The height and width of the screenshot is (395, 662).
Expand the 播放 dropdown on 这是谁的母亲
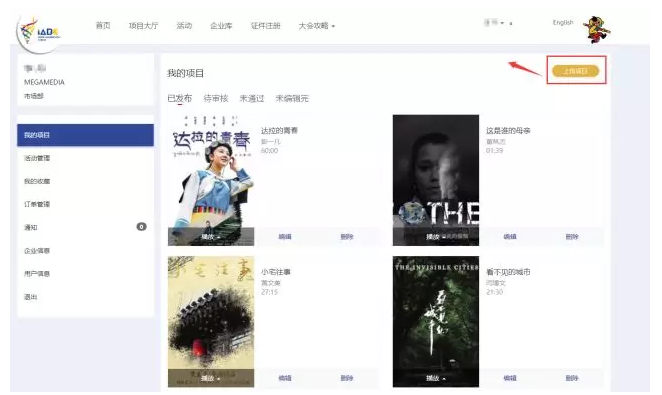(x=435, y=237)
